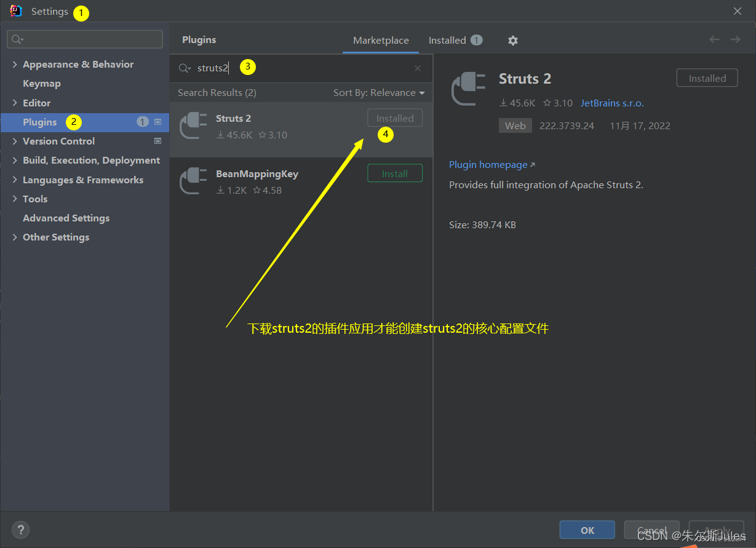The height and width of the screenshot is (548, 756).
Task: Switch to the Installed tab
Action: pos(455,41)
